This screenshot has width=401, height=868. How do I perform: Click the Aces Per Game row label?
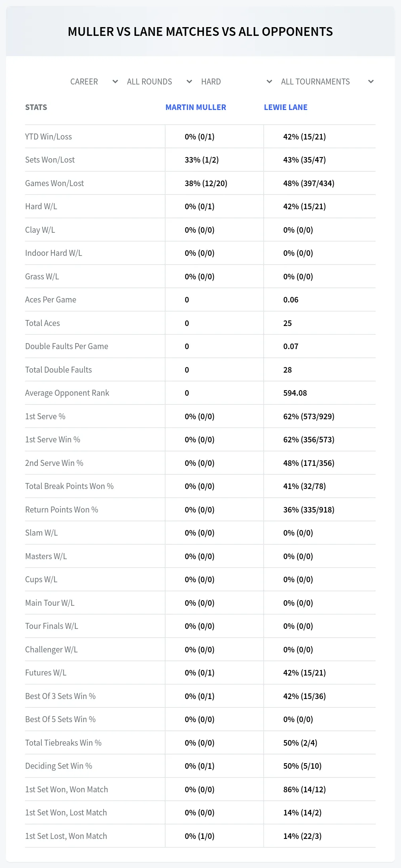pos(51,300)
